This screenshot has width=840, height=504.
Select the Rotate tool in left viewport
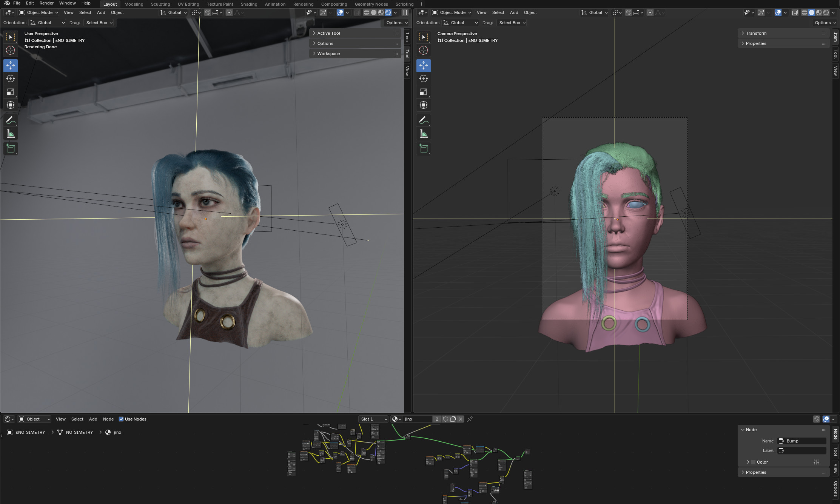tap(11, 79)
